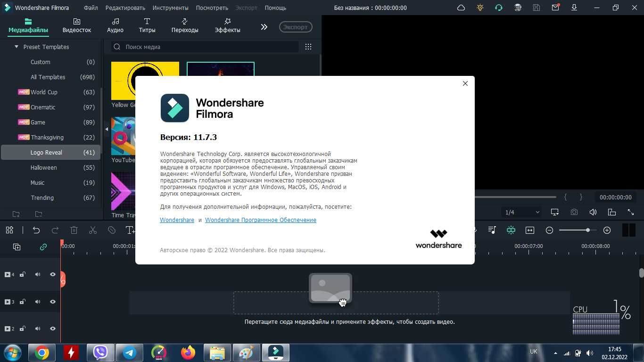
Task: Open the headset support icon
Action: [499, 8]
